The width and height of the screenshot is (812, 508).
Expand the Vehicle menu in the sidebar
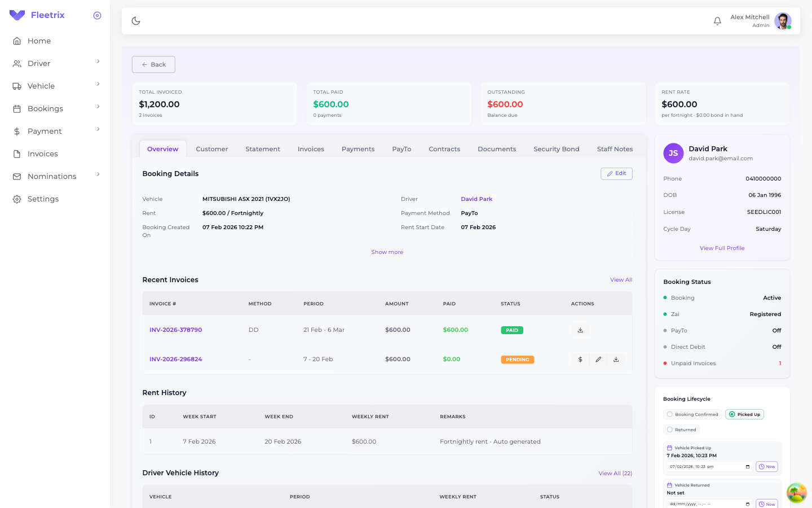pos(42,86)
